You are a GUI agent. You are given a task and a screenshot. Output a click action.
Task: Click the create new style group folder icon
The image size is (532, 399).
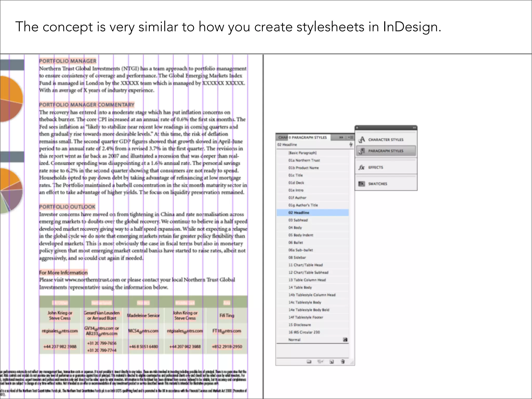(309, 362)
